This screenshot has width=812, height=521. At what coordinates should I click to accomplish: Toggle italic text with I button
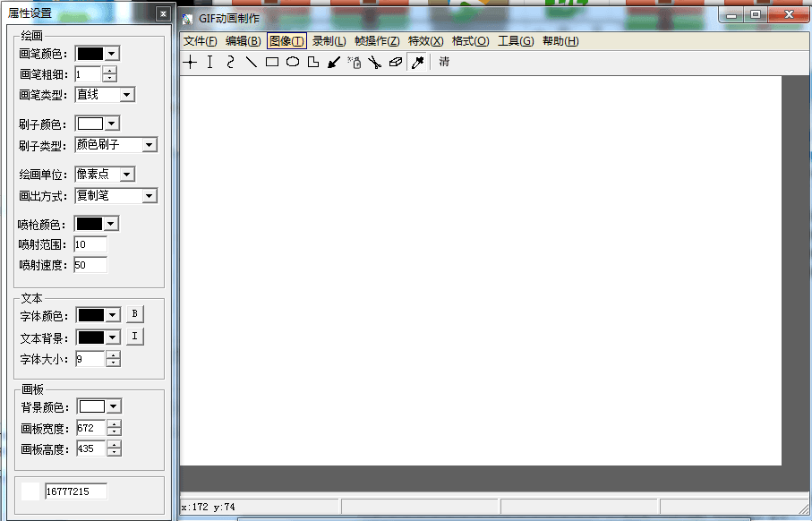(x=134, y=337)
